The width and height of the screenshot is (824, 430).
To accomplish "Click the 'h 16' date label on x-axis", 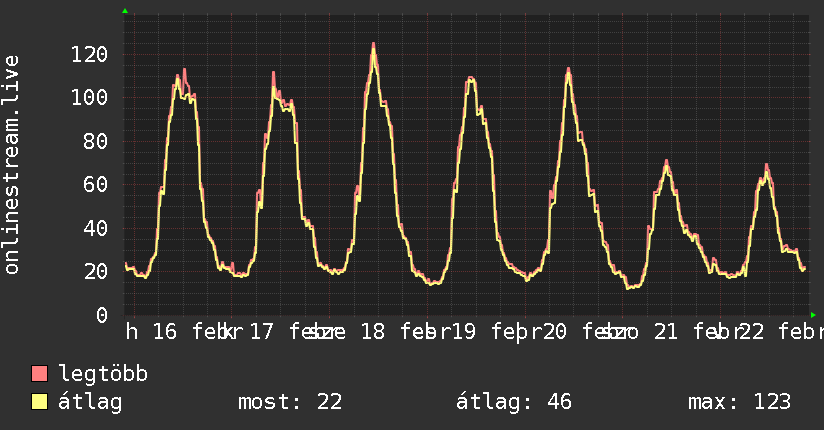I will pos(151,332).
